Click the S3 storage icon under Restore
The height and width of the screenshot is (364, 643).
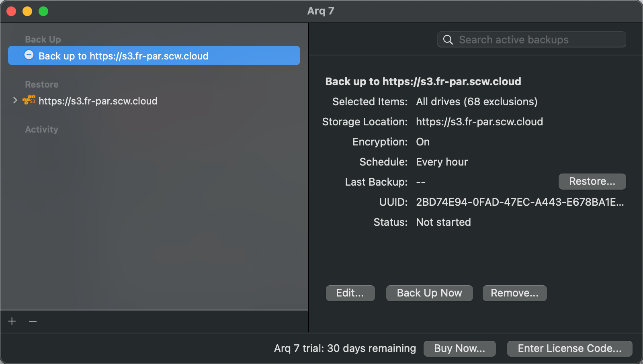tap(29, 100)
